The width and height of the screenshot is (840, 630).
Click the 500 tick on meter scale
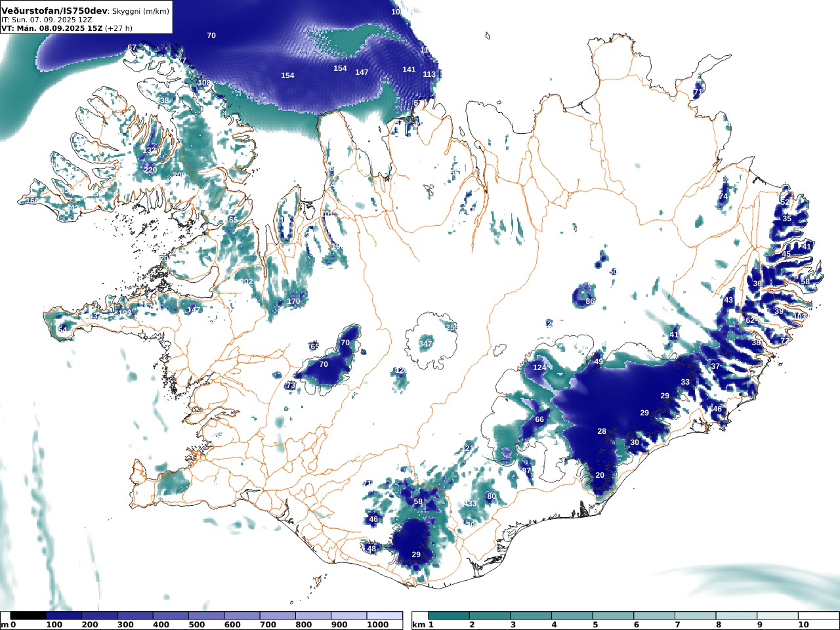pyautogui.click(x=197, y=625)
